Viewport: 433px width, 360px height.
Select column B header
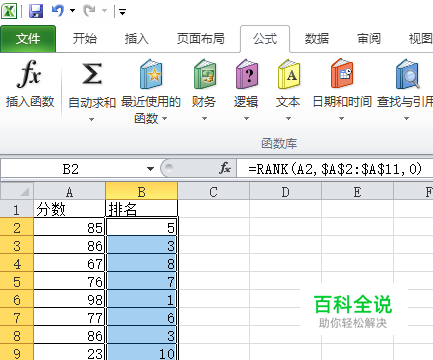(x=142, y=192)
